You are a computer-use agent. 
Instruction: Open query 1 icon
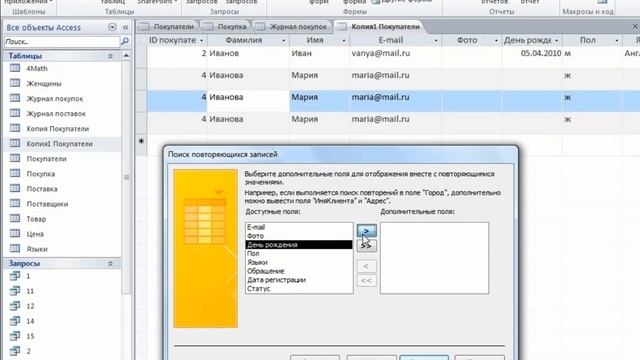click(15, 276)
